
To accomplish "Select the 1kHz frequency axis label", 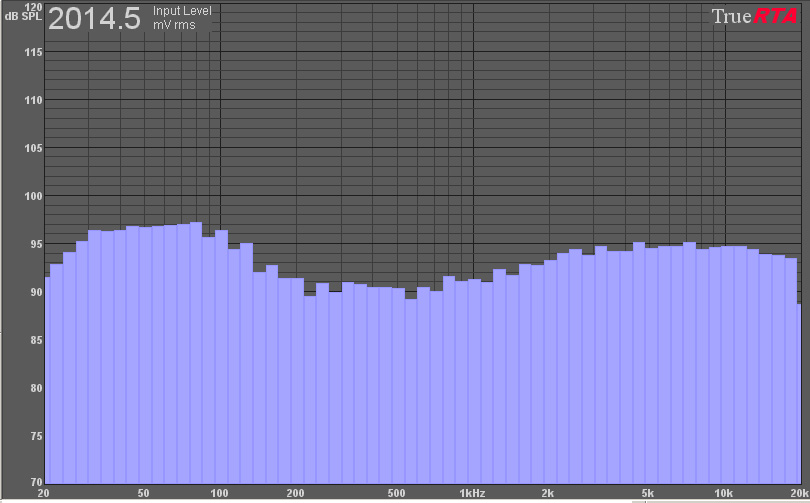I will coord(472,493).
